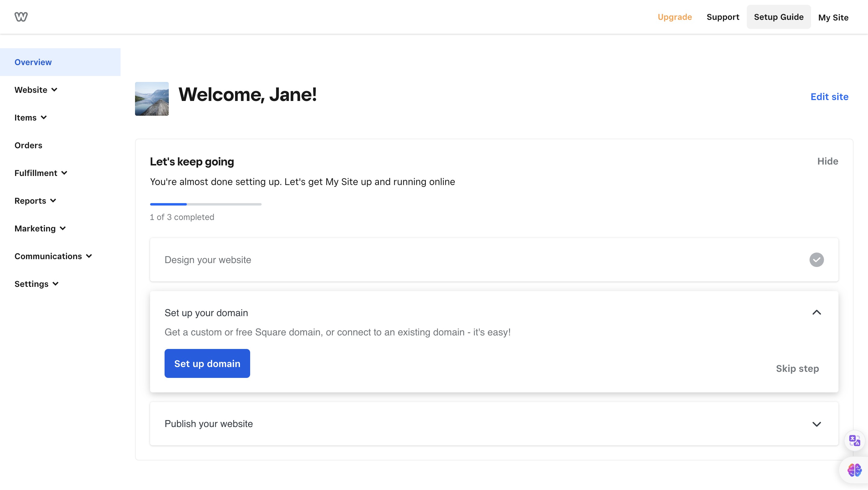Expand the Website sidebar menu

pos(36,90)
